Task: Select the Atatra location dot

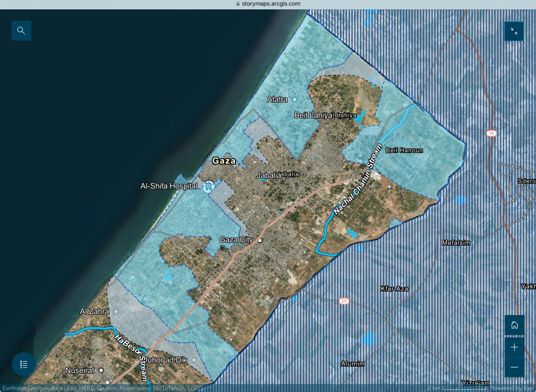Action: (x=294, y=99)
